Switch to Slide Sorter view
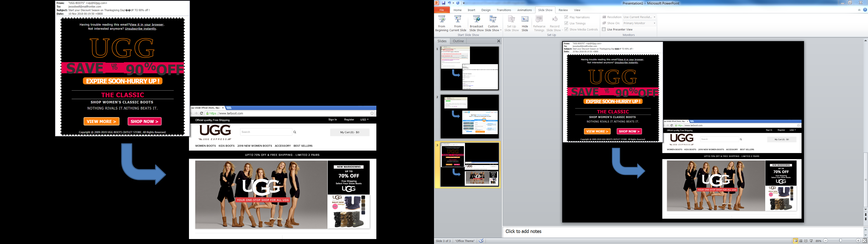 point(801,241)
